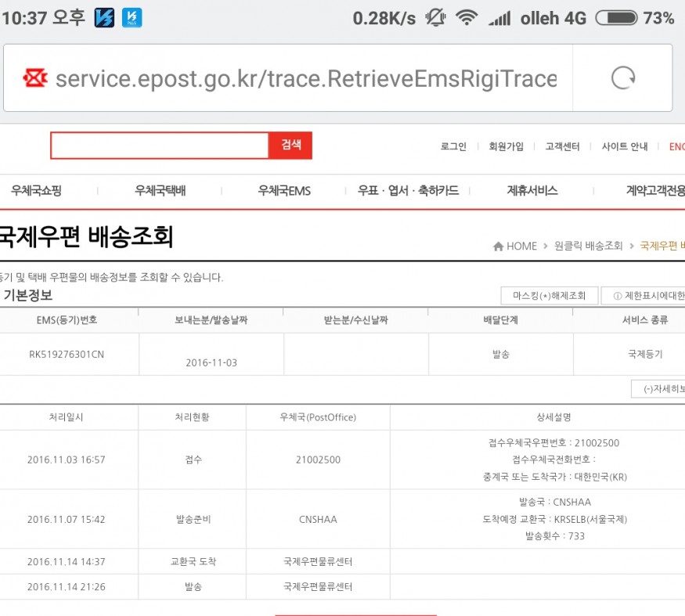Screen dimensions: 685x616
Task: Tap the battery status icon
Action: (x=616, y=18)
